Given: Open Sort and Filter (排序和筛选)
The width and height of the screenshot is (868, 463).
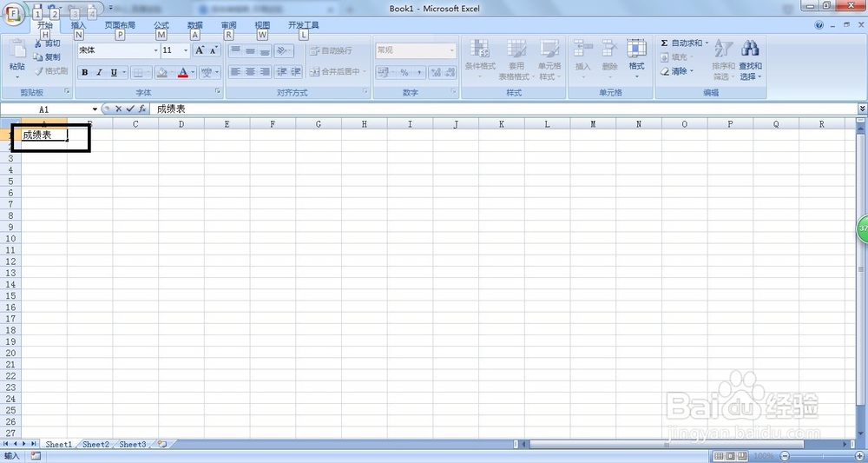Looking at the screenshot, I should coord(724,60).
